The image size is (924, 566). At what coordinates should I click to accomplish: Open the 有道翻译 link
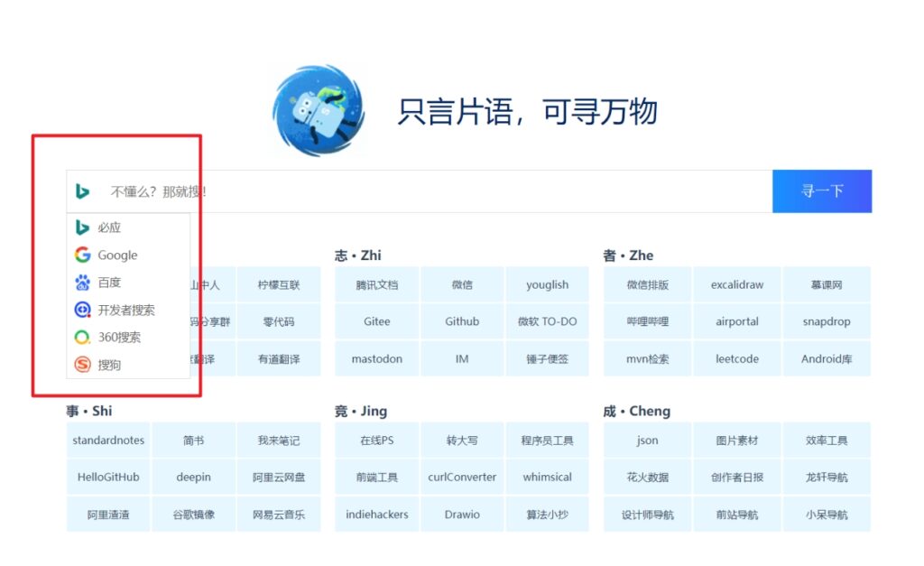[279, 358]
